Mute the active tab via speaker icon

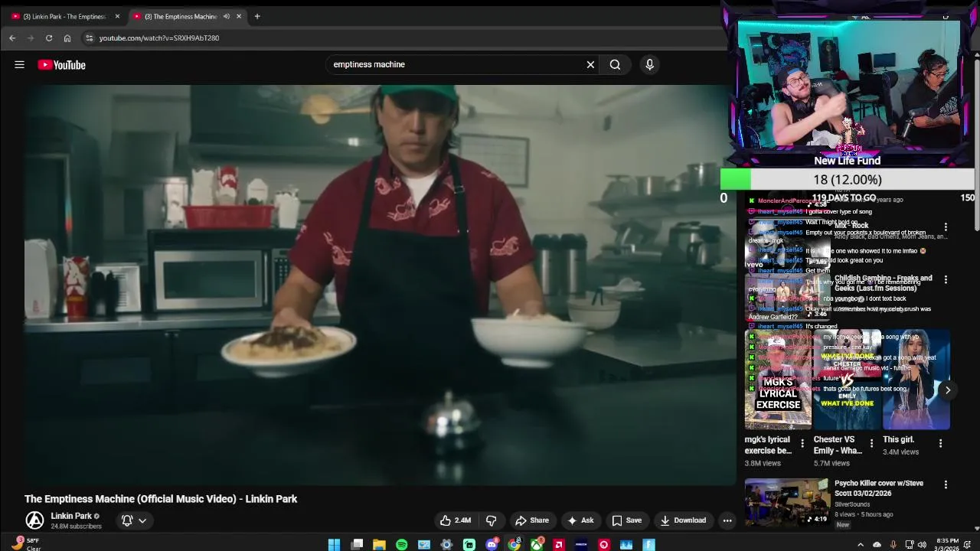[226, 16]
